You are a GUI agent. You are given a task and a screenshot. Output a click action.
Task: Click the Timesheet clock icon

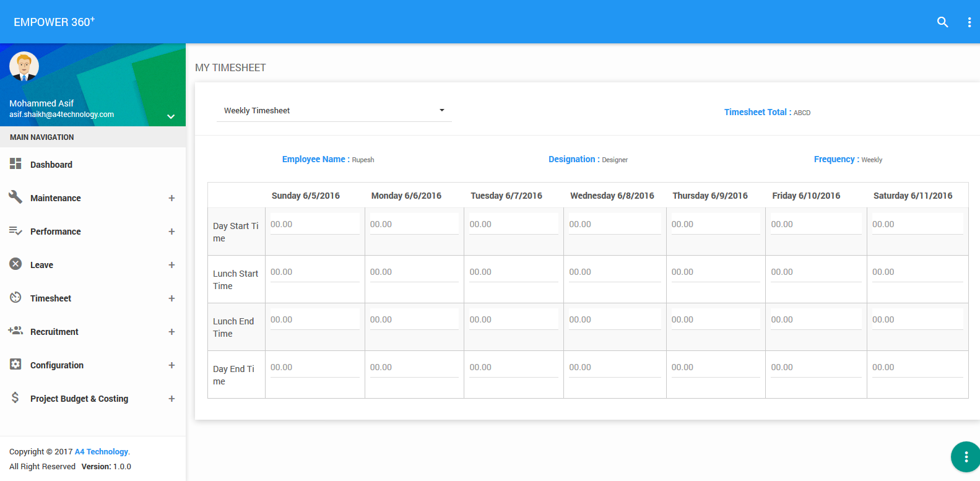point(15,297)
